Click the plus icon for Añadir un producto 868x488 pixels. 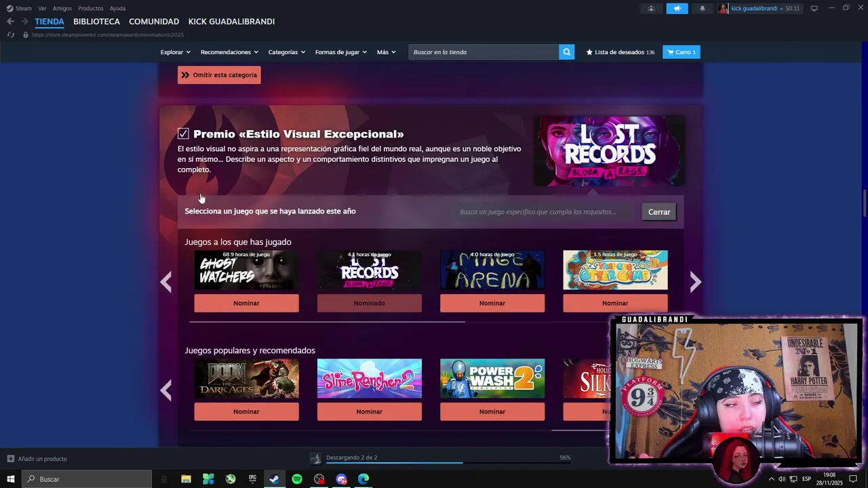(x=11, y=459)
